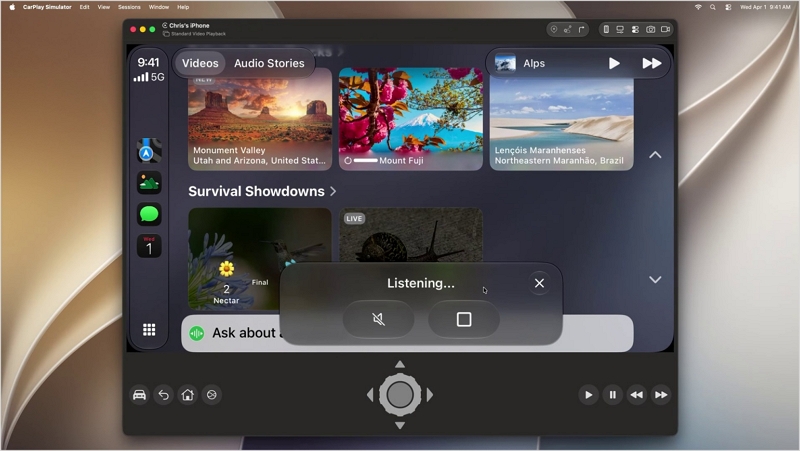Screen dimensions: 800x451
Task: Click the route waypoints icon in toolbar
Action: pyautogui.click(x=567, y=30)
